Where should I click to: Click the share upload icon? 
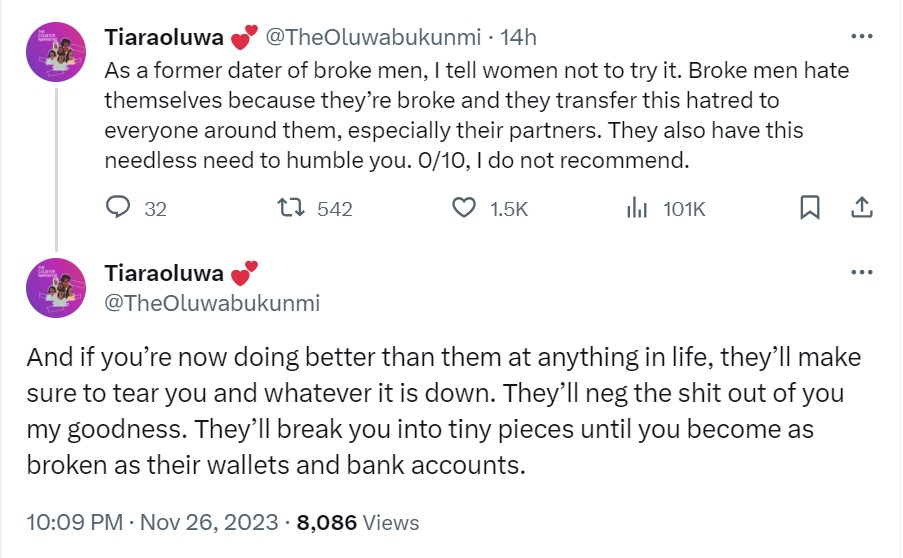[x=861, y=208]
